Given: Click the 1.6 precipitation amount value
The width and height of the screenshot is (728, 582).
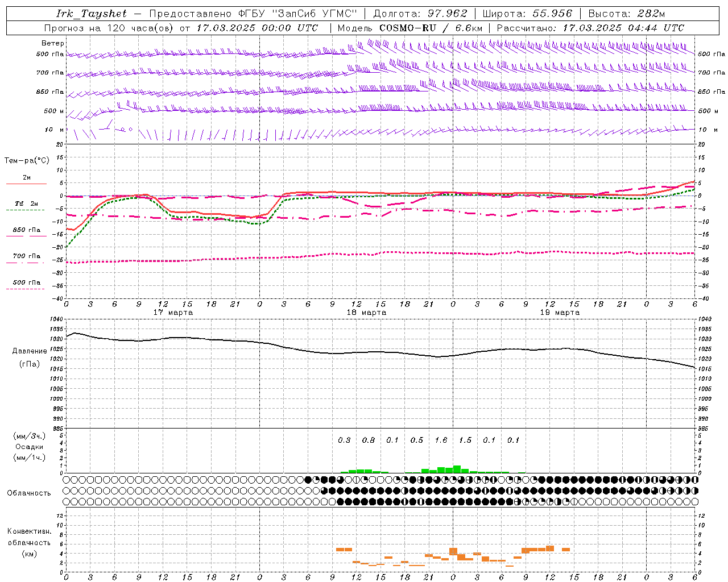Looking at the screenshot, I should point(441,440).
